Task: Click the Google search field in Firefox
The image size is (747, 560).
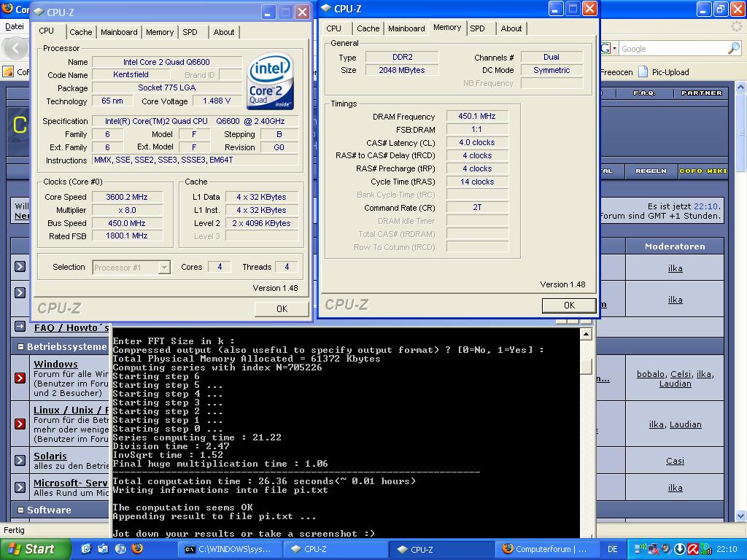Action: [672, 49]
